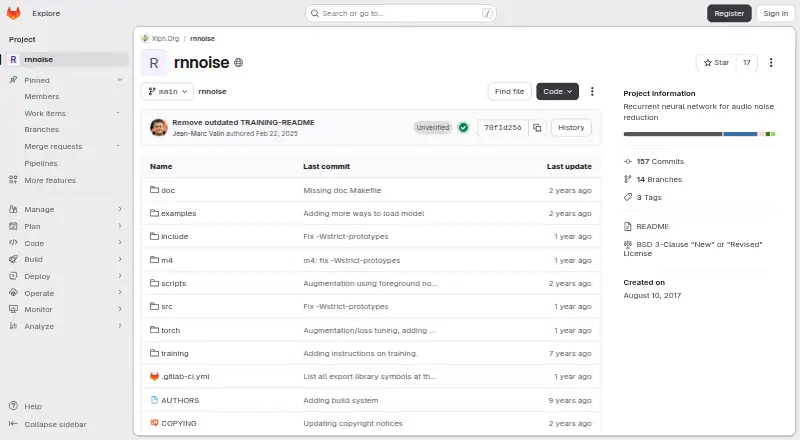Open the AUTHORS file

[180, 400]
